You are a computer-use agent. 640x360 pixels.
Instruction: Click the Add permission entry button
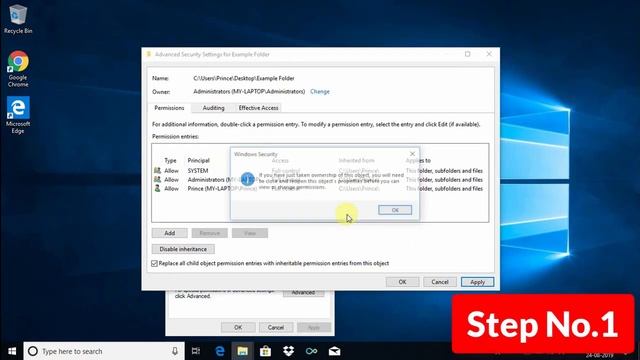coord(169,233)
